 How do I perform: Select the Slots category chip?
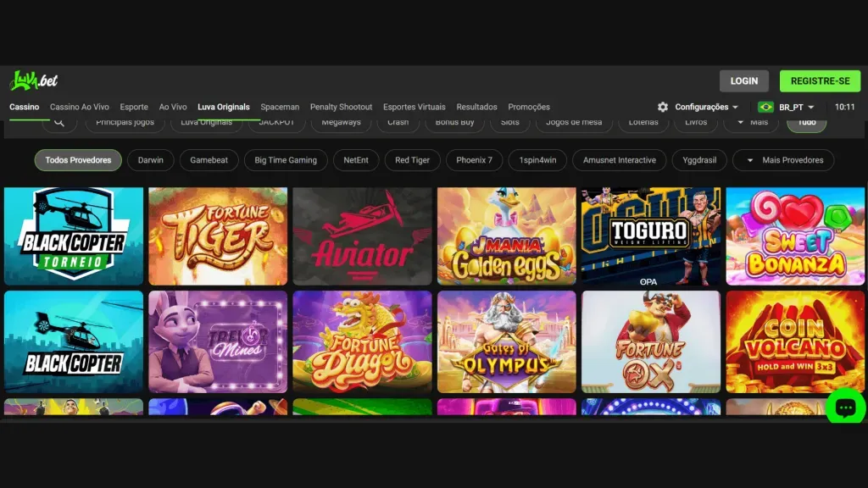point(510,121)
